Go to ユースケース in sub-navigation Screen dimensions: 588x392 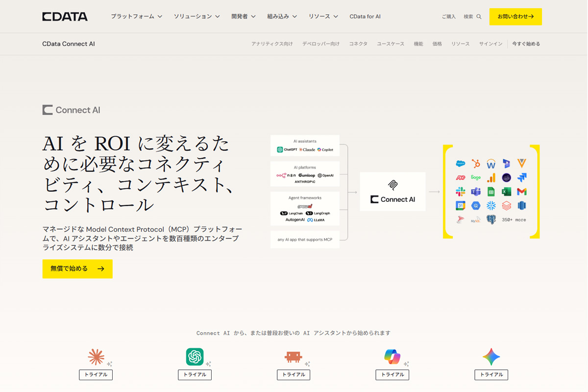391,44
